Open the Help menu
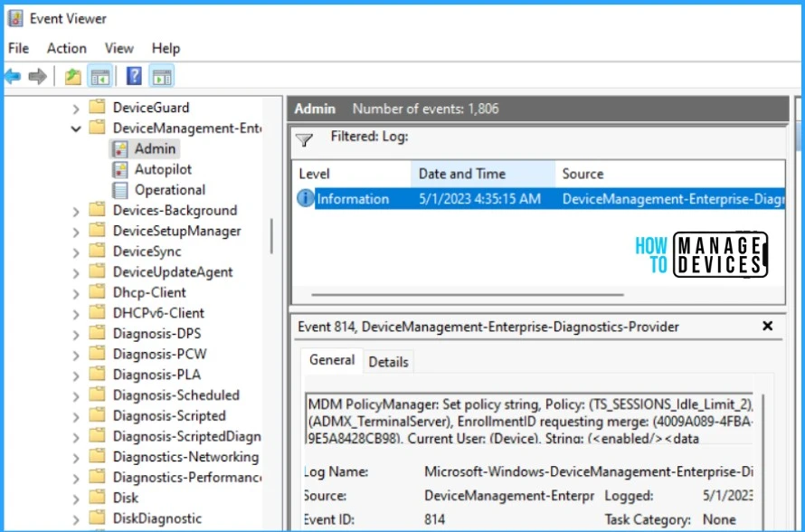This screenshot has width=805, height=532. (166, 48)
